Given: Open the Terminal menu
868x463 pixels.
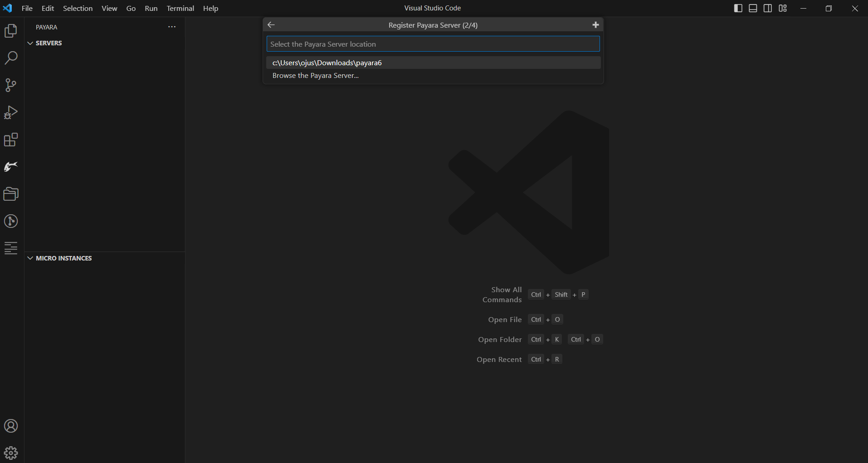Looking at the screenshot, I should (x=180, y=8).
